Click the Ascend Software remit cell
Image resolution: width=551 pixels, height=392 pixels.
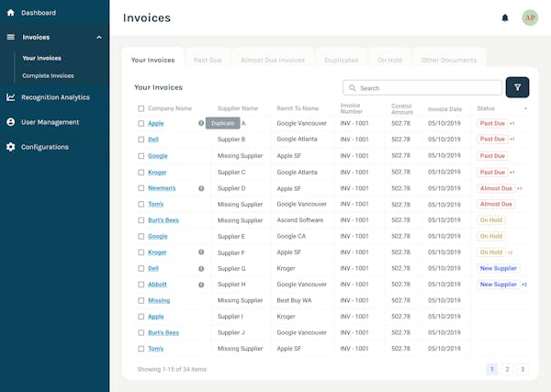pyautogui.click(x=300, y=220)
